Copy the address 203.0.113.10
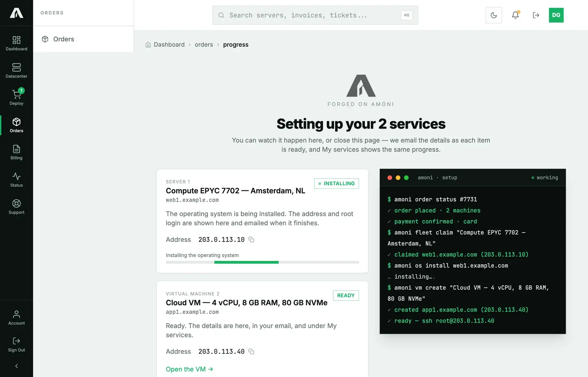588x377 pixels. click(x=251, y=240)
